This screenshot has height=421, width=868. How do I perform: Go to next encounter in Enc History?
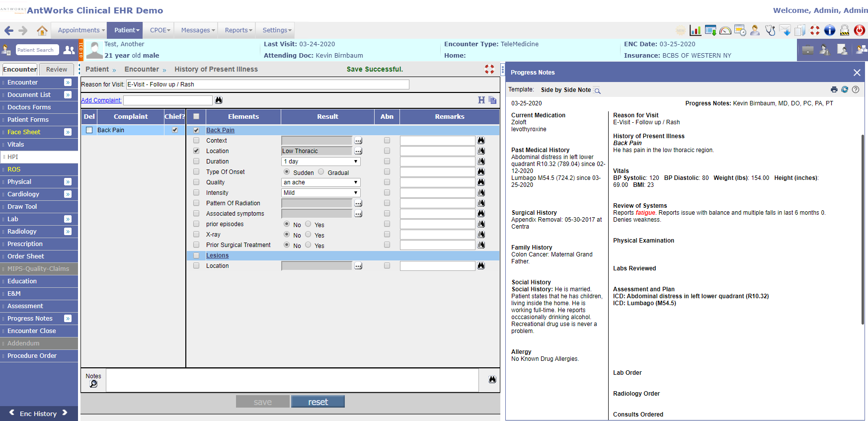coord(65,413)
